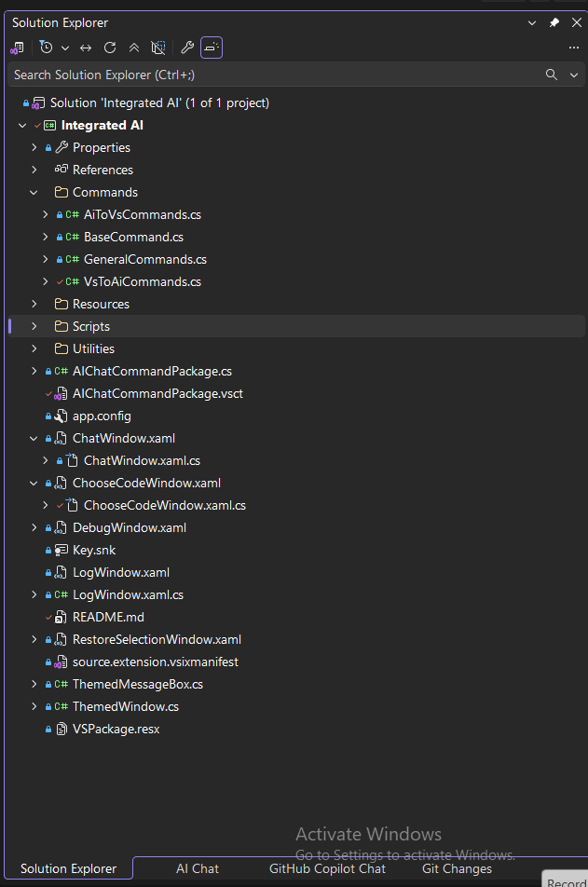Expand LogWindow.xaml.cs node

pos(34,594)
